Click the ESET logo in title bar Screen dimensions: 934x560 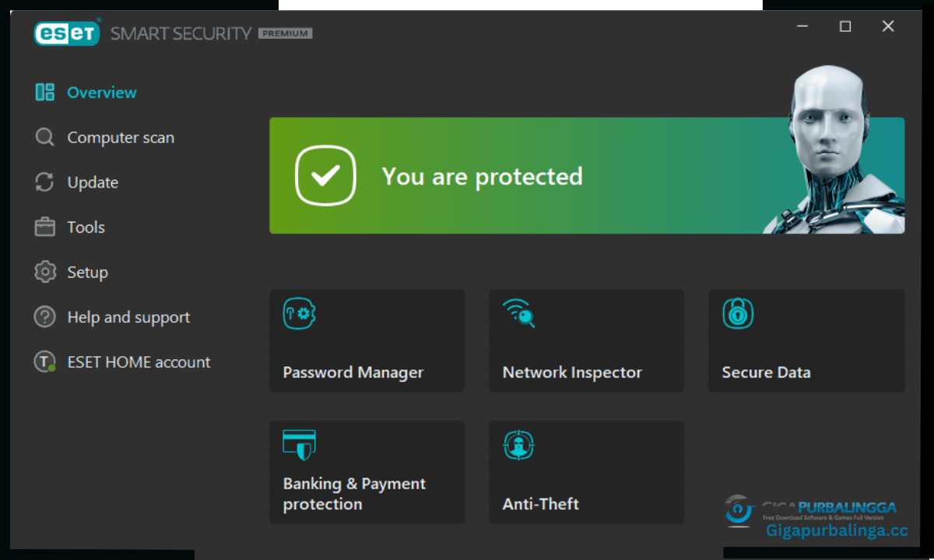[67, 33]
